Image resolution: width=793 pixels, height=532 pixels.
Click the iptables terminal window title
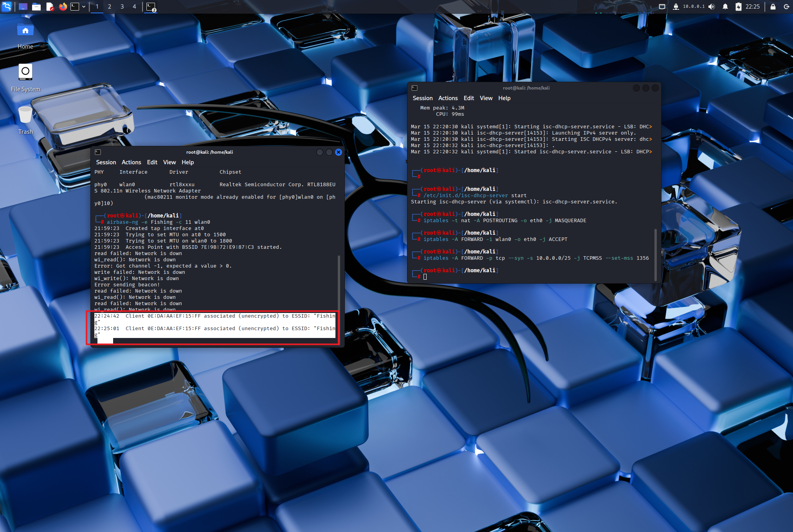tap(526, 88)
